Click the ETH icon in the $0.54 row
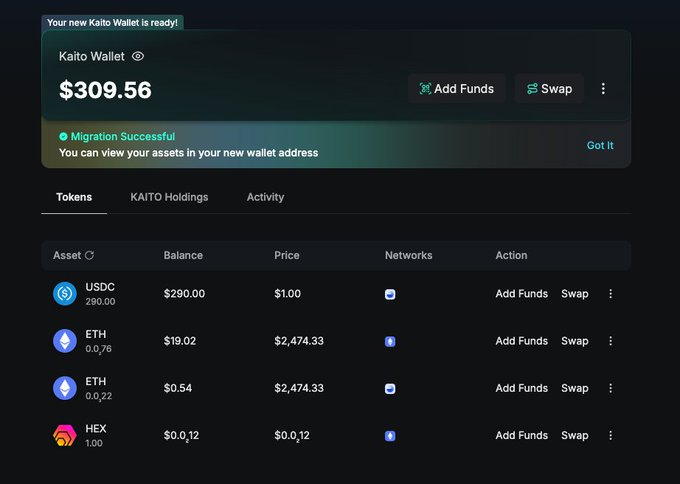The height and width of the screenshot is (484, 680). point(65,388)
